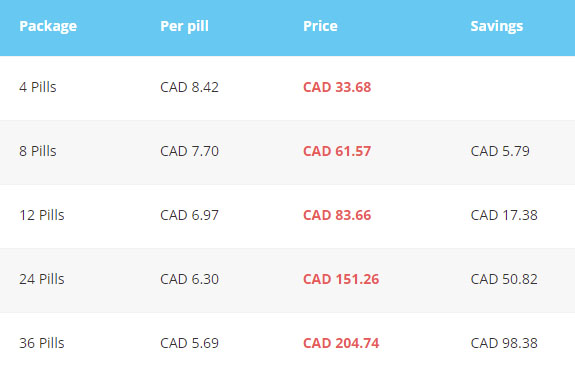Click the CAD 204.74 price
The width and height of the screenshot is (575, 374).
(x=341, y=343)
